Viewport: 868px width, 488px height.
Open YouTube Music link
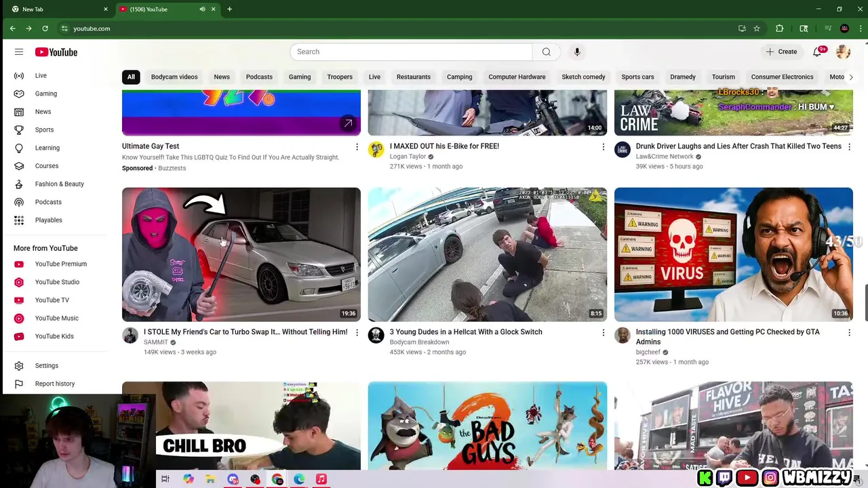[56, 318]
